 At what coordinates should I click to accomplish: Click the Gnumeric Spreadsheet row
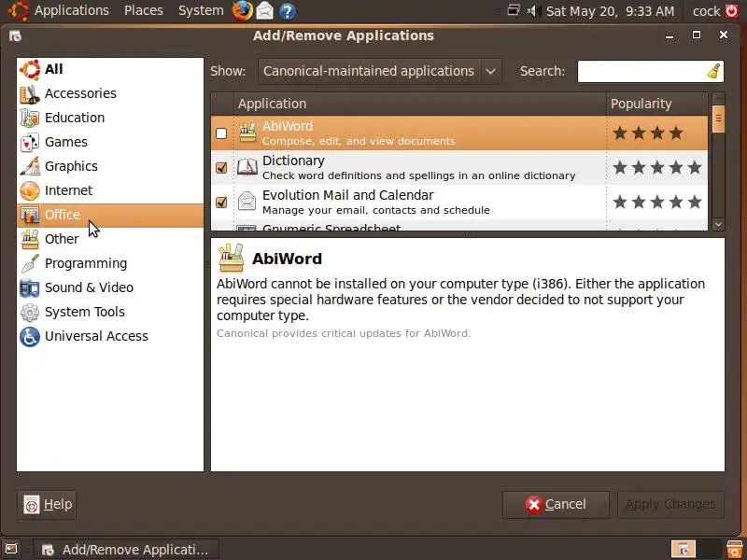click(x=459, y=227)
